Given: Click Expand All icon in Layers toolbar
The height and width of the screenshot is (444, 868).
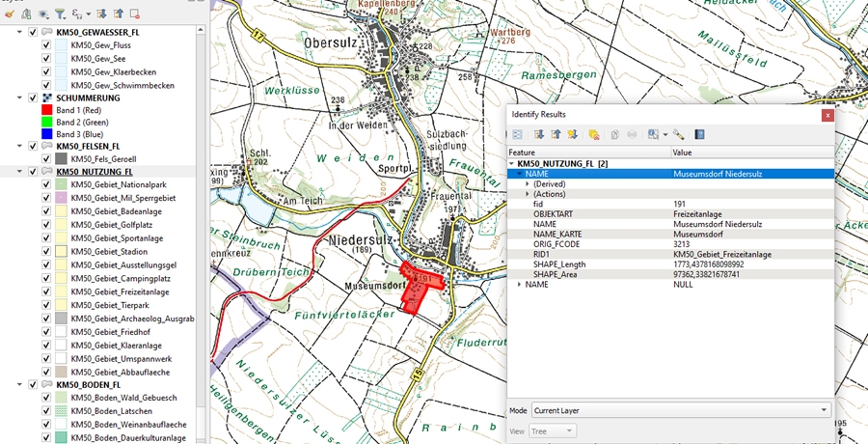Looking at the screenshot, I should [x=101, y=14].
